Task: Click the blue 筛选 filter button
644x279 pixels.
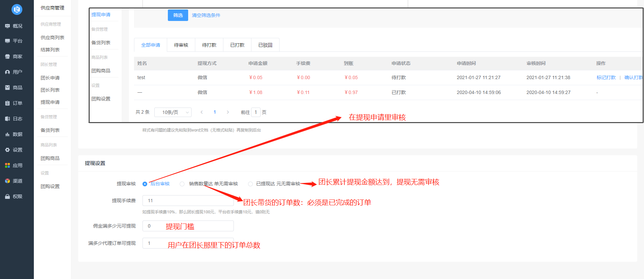Action: [x=178, y=15]
